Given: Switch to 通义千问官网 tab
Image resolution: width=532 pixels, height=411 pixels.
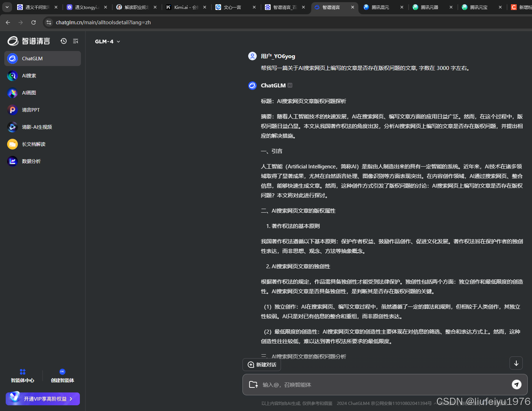Looking at the screenshot, I should 37,7.
